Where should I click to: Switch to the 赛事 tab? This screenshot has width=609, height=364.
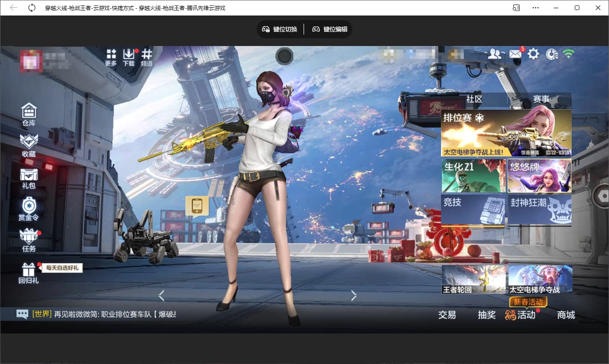(541, 99)
